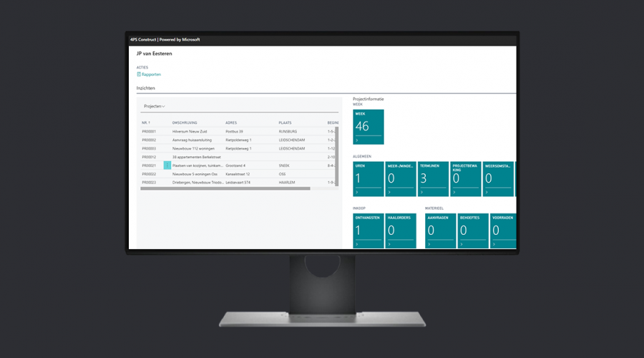This screenshot has width=644, height=358.
Task: Click the 'Inzichten' section heading
Action: tap(146, 88)
